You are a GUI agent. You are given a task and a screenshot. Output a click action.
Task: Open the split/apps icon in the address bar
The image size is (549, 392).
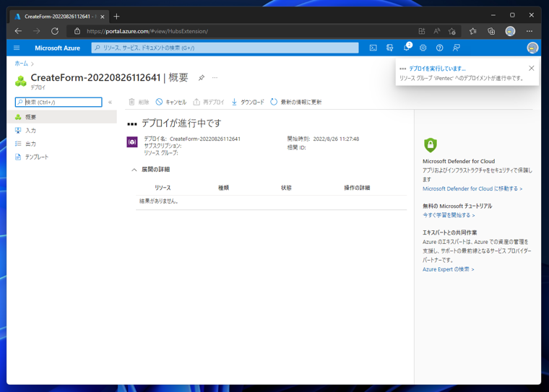click(422, 31)
